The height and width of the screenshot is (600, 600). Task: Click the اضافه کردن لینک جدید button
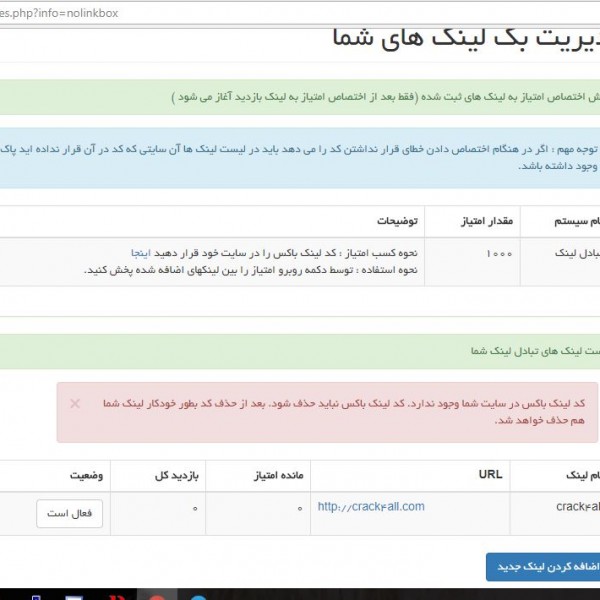pos(543,566)
